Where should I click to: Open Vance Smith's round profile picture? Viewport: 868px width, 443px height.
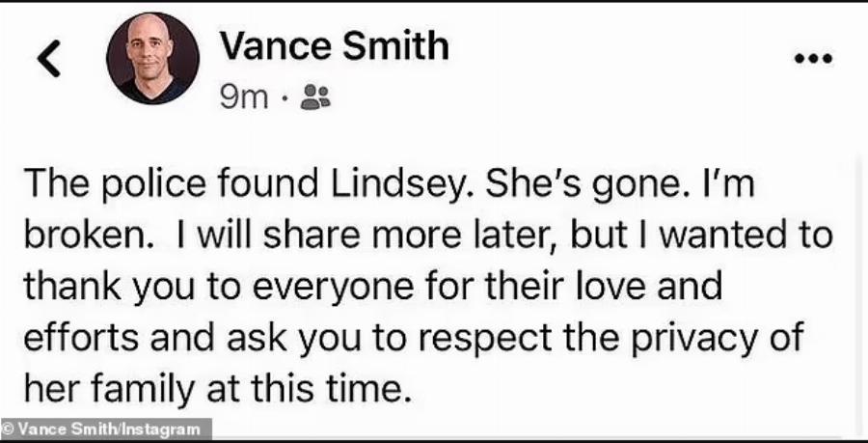[x=154, y=60]
